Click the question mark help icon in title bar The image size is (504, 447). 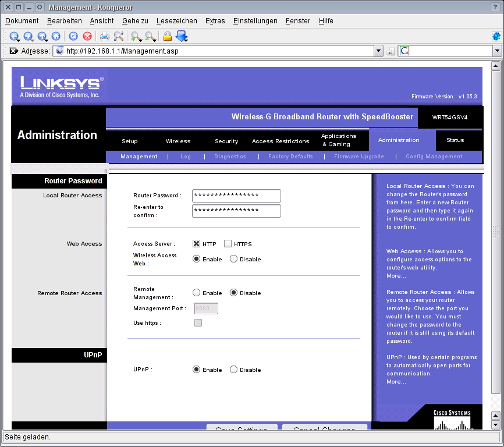(x=496, y=7)
